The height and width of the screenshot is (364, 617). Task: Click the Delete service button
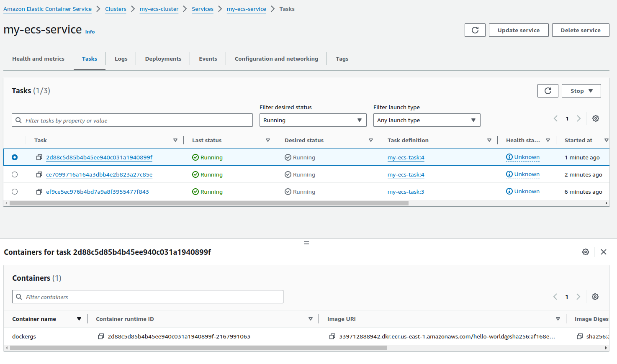coord(581,30)
